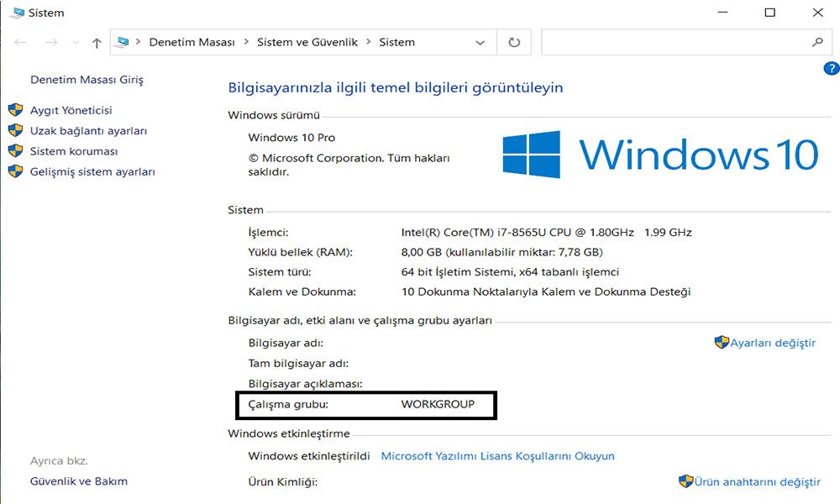Expand chevron before Denetim Masası breadcrumb
The height and width of the screenshot is (504, 840).
tap(139, 42)
